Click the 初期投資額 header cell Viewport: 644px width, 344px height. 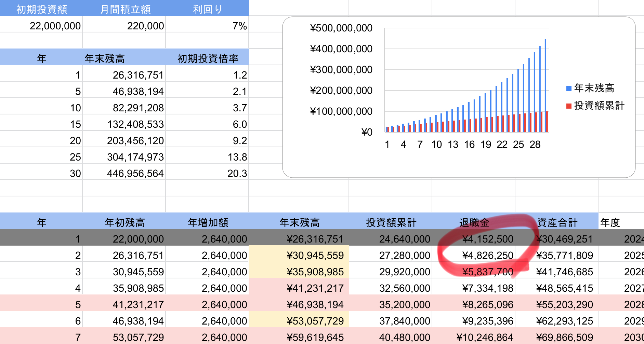(x=41, y=9)
